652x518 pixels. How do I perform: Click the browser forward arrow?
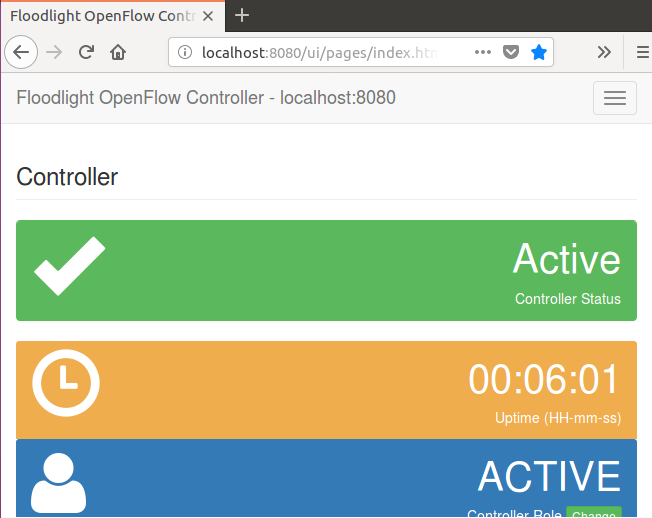(x=54, y=52)
